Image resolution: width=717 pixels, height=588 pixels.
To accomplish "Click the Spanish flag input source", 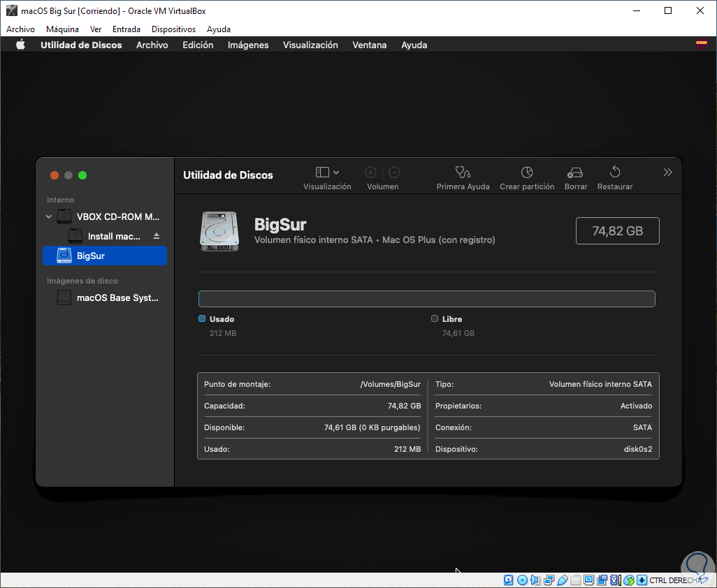I will pos(701,43).
